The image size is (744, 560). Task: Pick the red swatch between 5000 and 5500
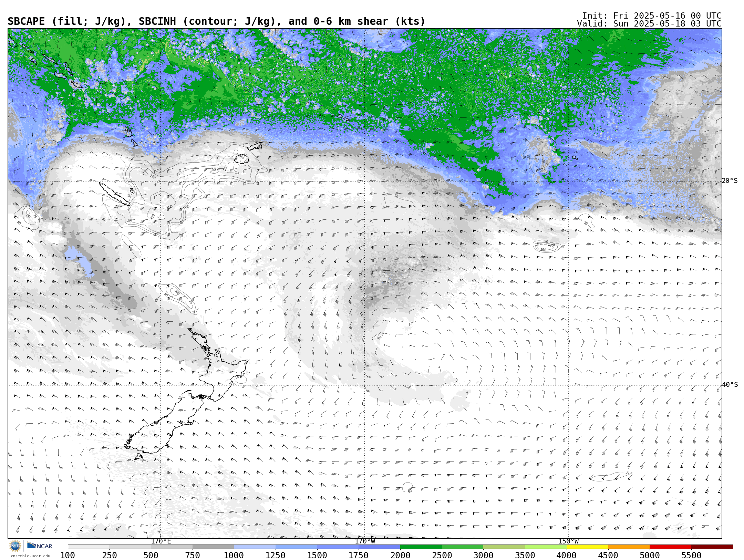tap(670, 547)
